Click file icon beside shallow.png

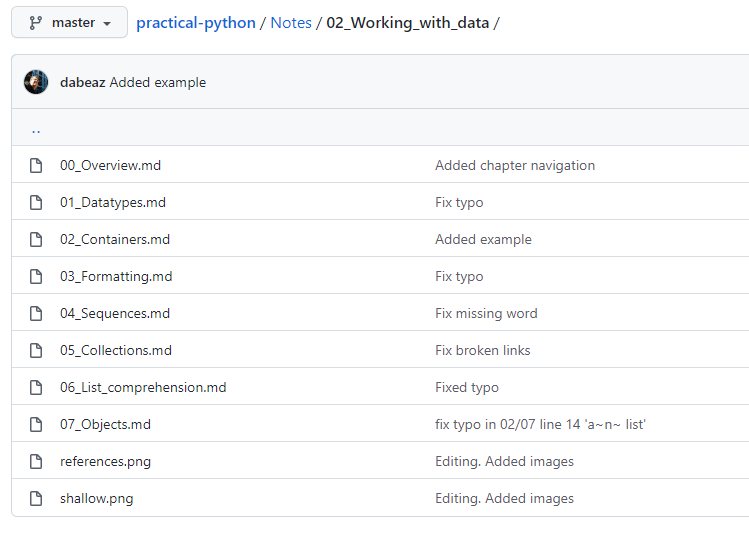pyautogui.click(x=36, y=498)
